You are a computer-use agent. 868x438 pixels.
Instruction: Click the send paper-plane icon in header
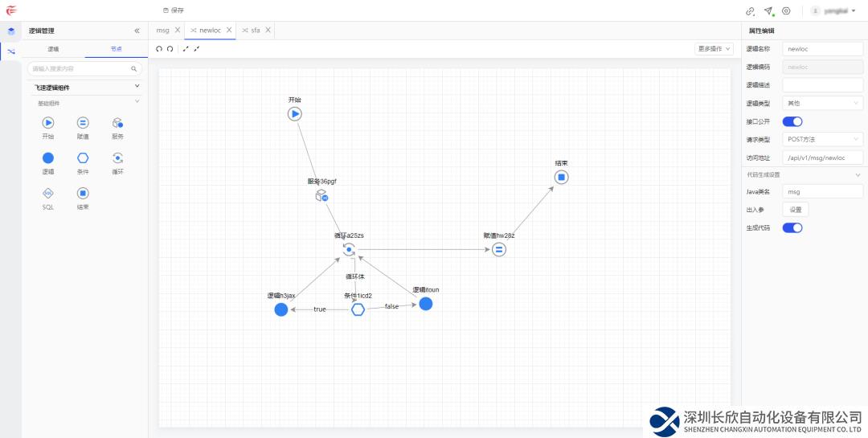click(x=768, y=10)
